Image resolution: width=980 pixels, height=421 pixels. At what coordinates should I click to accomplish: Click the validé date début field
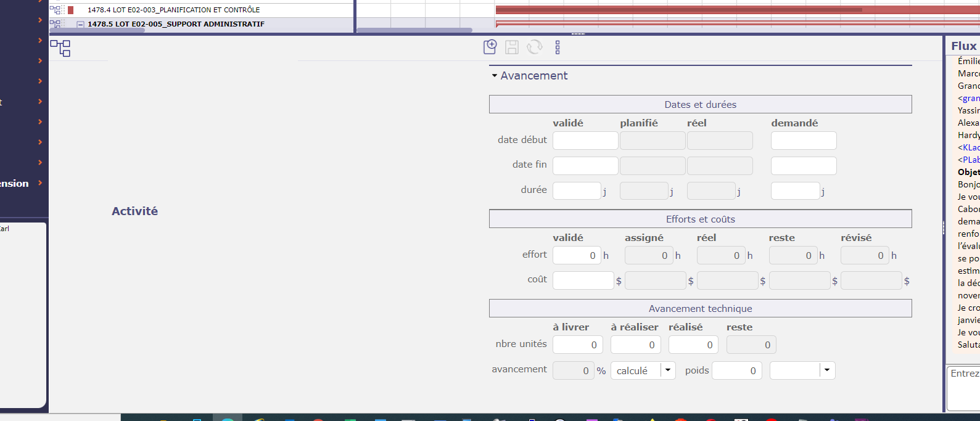[x=585, y=141]
